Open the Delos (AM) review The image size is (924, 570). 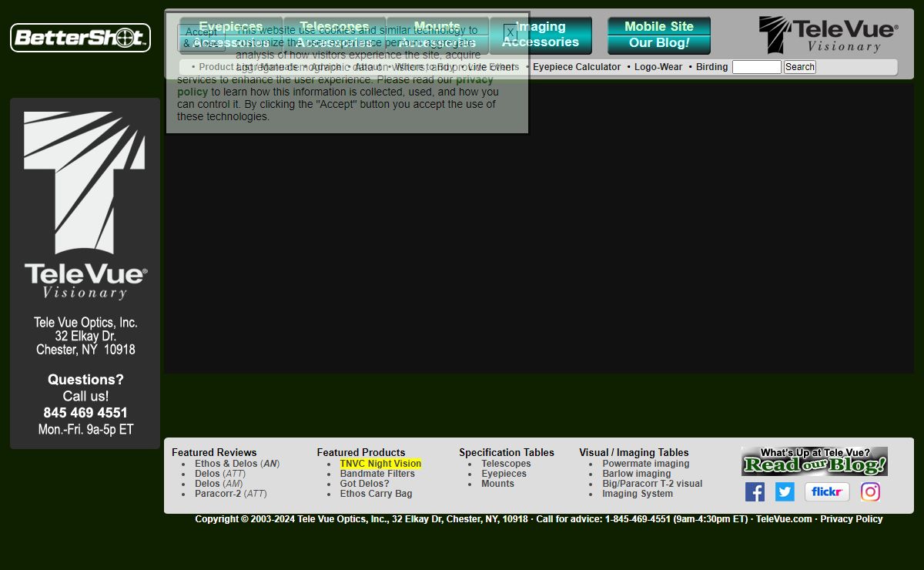click(x=219, y=484)
